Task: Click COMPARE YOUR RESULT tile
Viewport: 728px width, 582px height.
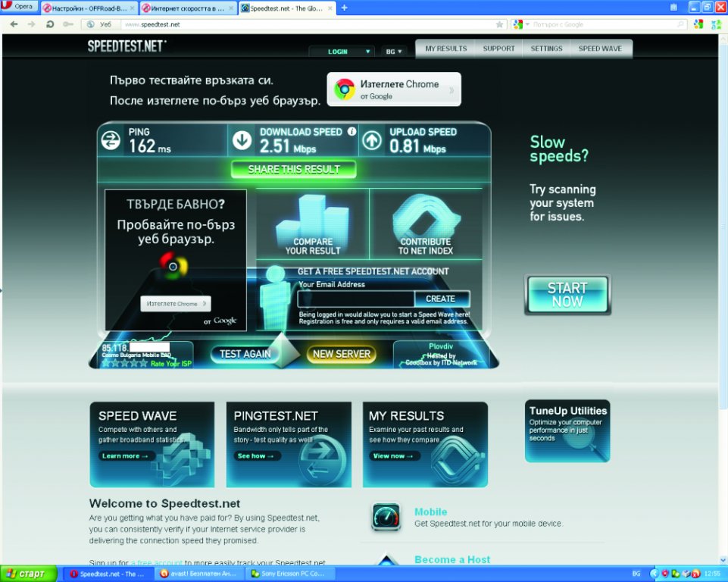Action: 312,224
